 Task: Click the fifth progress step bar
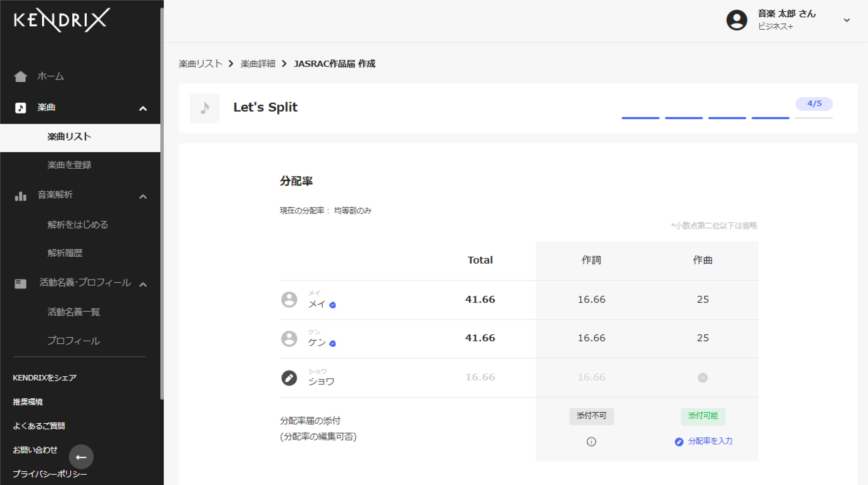814,118
